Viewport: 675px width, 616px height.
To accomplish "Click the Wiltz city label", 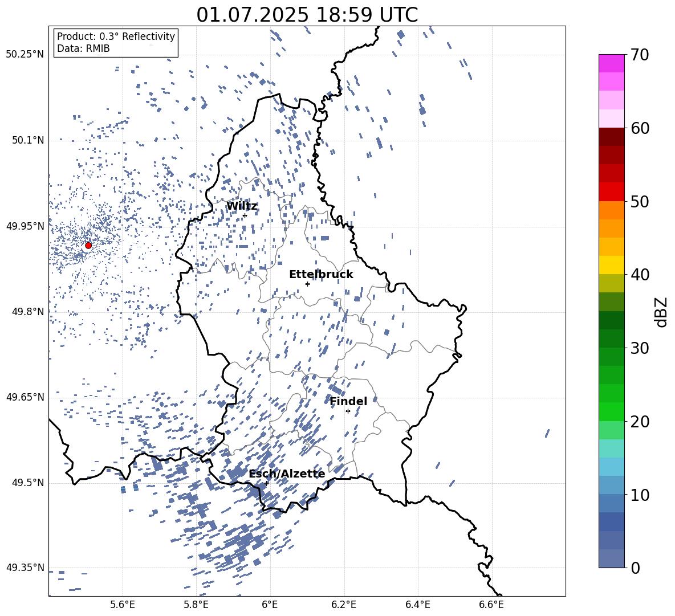I will point(242,206).
